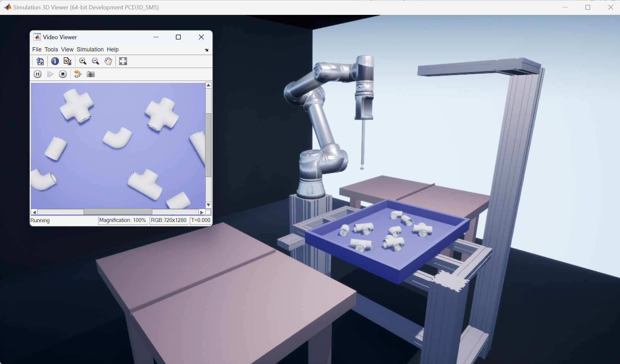Viewport: 620px width, 364px height.
Task: Maximize the Video Viewer window
Action: 178,37
